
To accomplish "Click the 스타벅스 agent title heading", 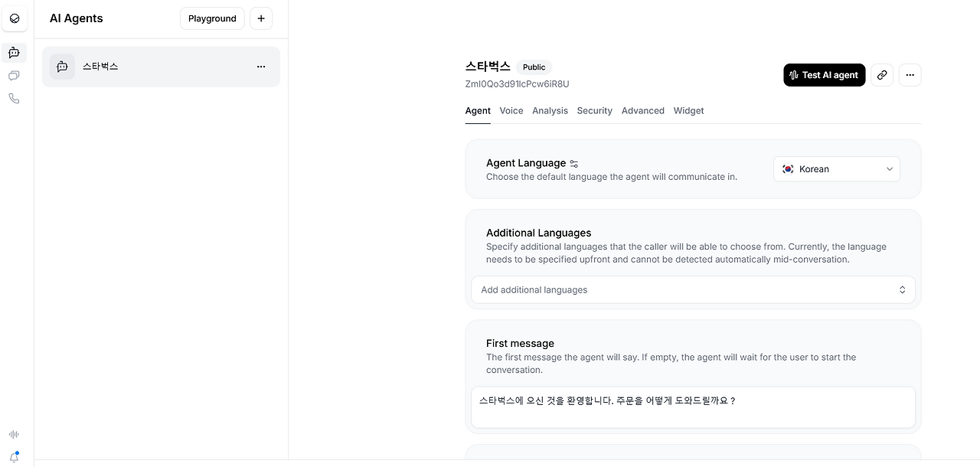I will pos(488,67).
